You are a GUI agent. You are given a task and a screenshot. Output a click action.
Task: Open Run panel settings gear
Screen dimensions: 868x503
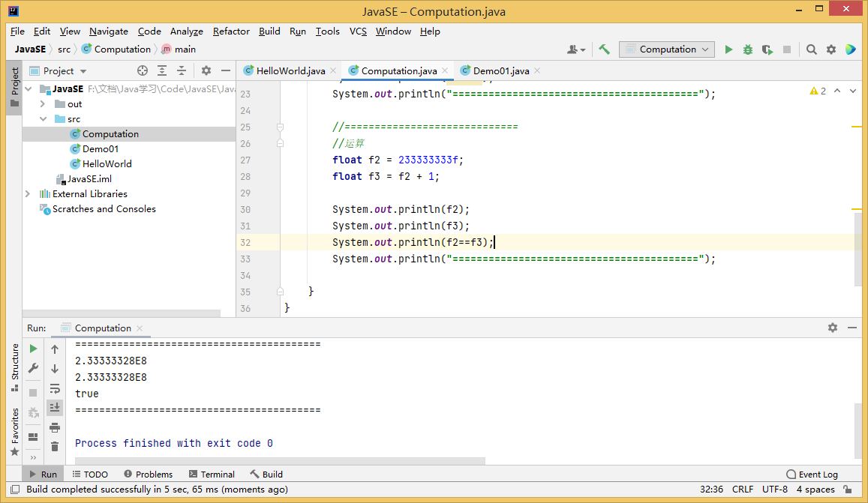[x=833, y=328]
